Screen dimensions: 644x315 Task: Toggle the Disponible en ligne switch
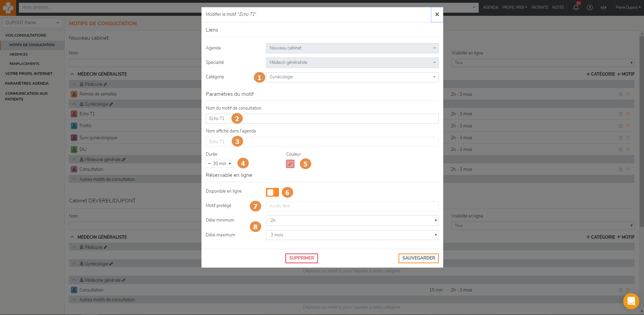(x=272, y=192)
